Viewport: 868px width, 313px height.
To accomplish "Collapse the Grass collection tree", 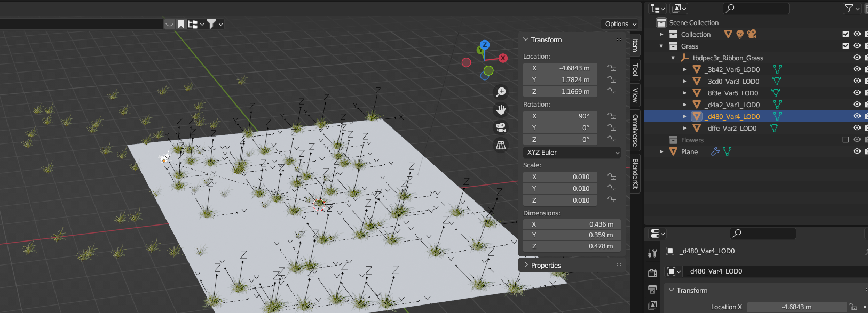I will 661,46.
